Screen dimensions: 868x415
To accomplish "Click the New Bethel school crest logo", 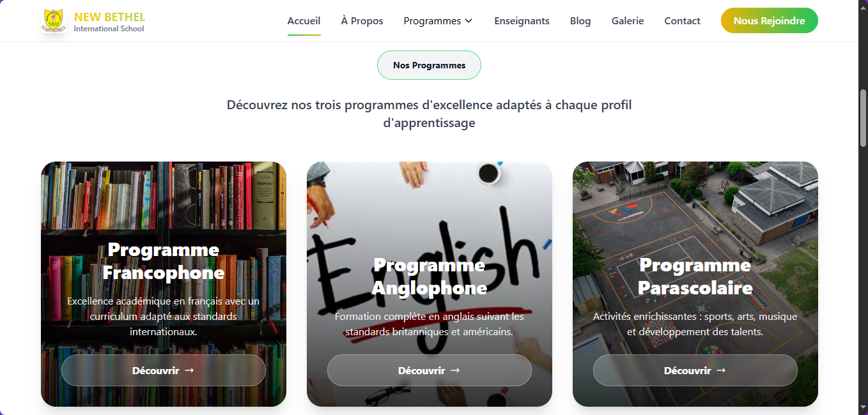I will point(54,20).
